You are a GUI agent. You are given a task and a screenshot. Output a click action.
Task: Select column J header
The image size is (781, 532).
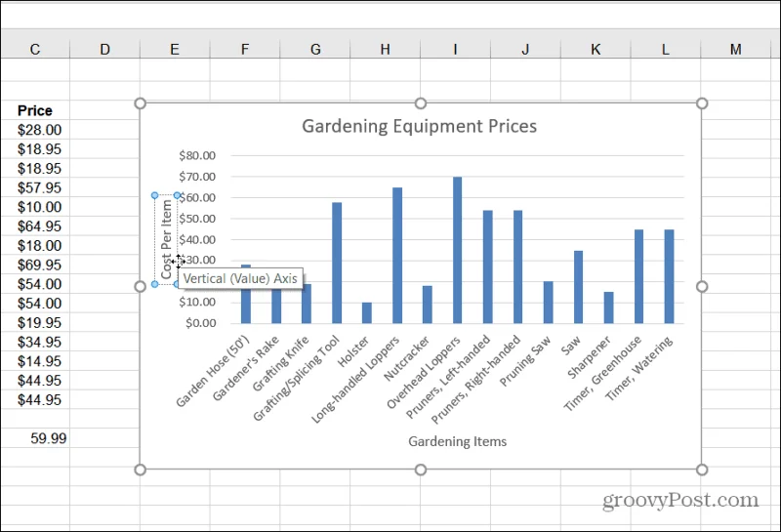pos(525,49)
